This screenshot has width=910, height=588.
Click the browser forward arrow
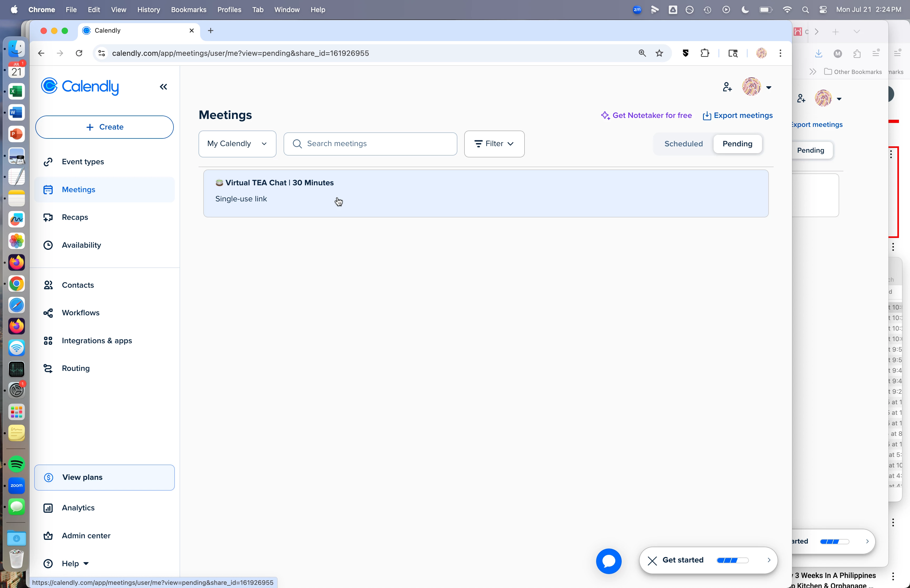tap(60, 53)
